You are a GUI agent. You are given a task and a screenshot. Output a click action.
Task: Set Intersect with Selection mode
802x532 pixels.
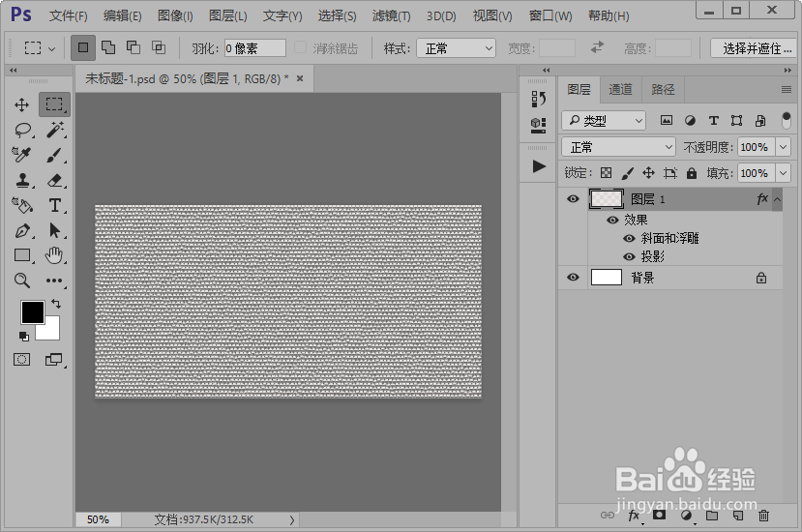point(159,47)
